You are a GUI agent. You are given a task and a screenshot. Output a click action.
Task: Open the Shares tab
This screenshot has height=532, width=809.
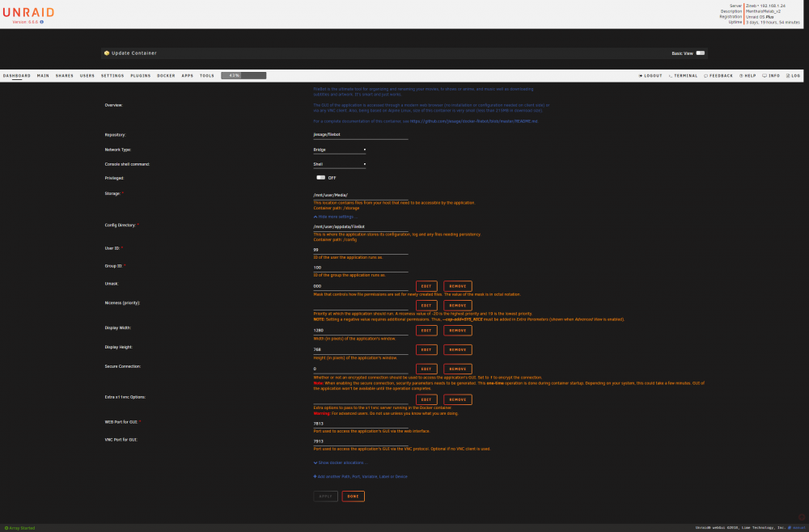(x=65, y=76)
